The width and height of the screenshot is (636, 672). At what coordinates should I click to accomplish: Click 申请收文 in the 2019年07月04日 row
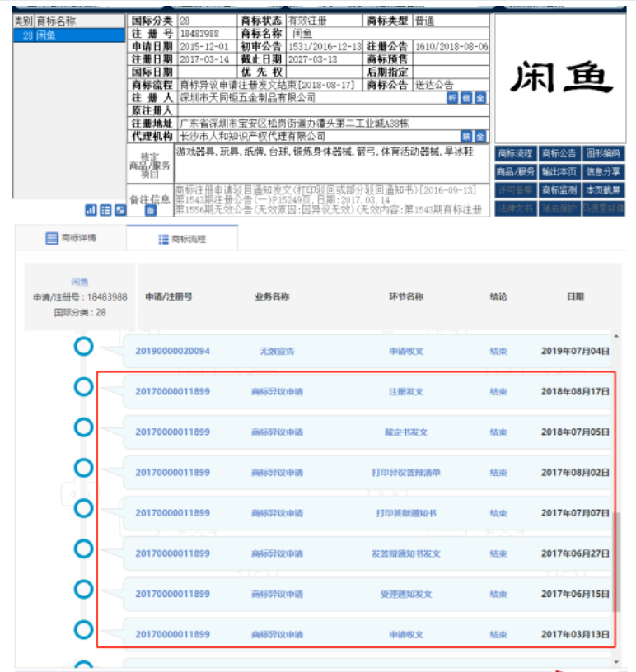(405, 351)
